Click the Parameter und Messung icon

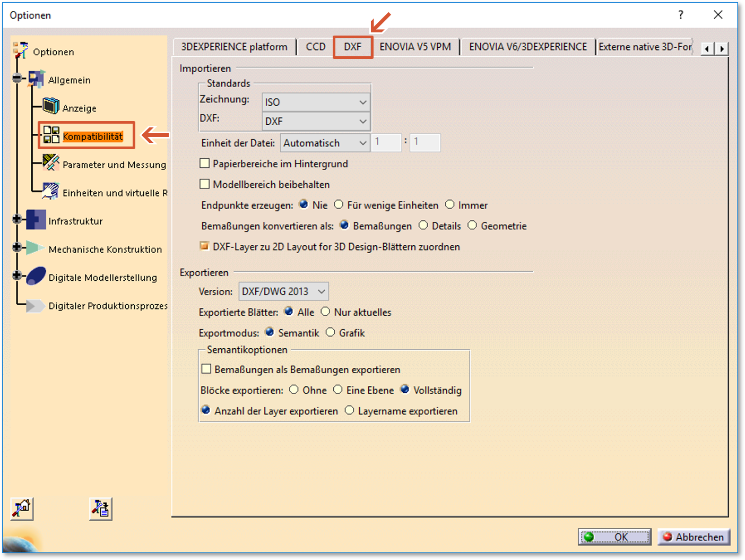pos(51,163)
